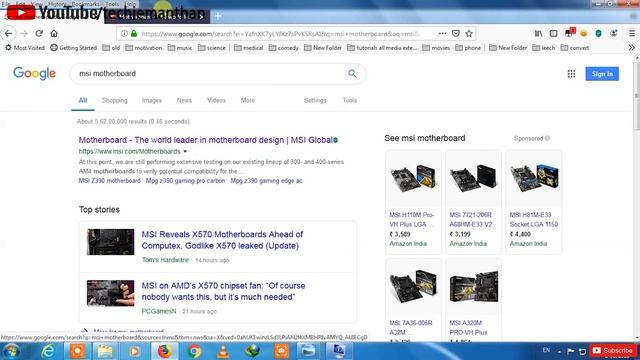Switch to the Videos results tab
Screen dimensions: 640x360
[x=216, y=100]
